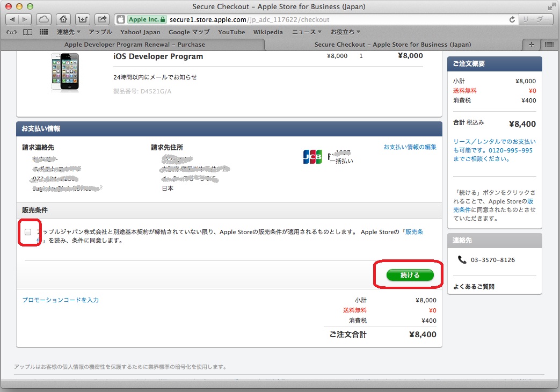Click お支払い情報の編集 link

point(410,147)
